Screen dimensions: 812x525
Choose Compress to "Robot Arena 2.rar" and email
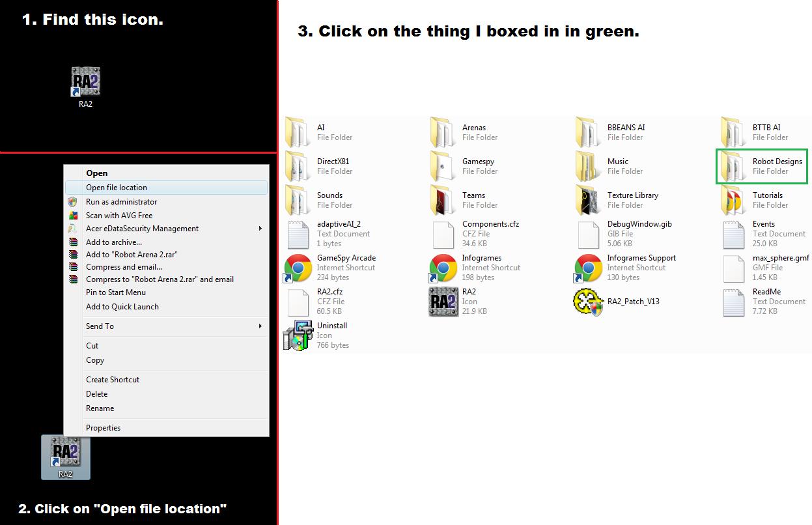pyautogui.click(x=166, y=279)
